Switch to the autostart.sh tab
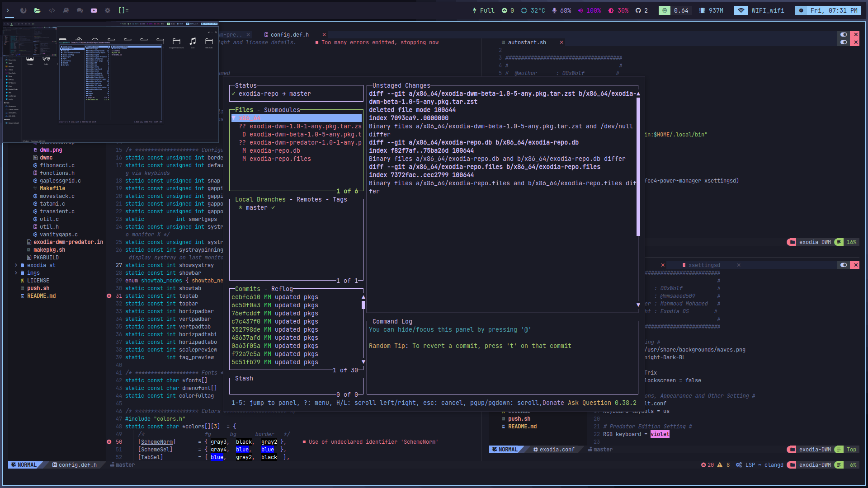The height and width of the screenshot is (488, 868). pos(527,42)
